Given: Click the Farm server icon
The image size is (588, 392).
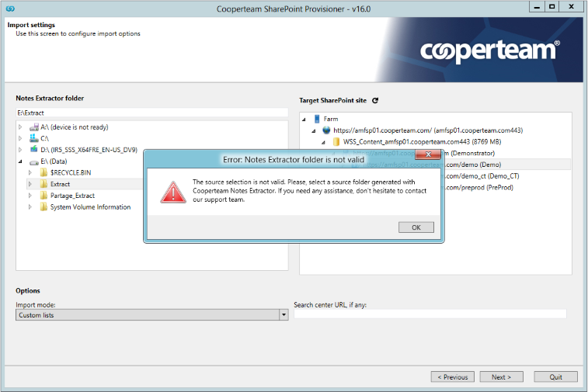Looking at the screenshot, I should point(317,119).
